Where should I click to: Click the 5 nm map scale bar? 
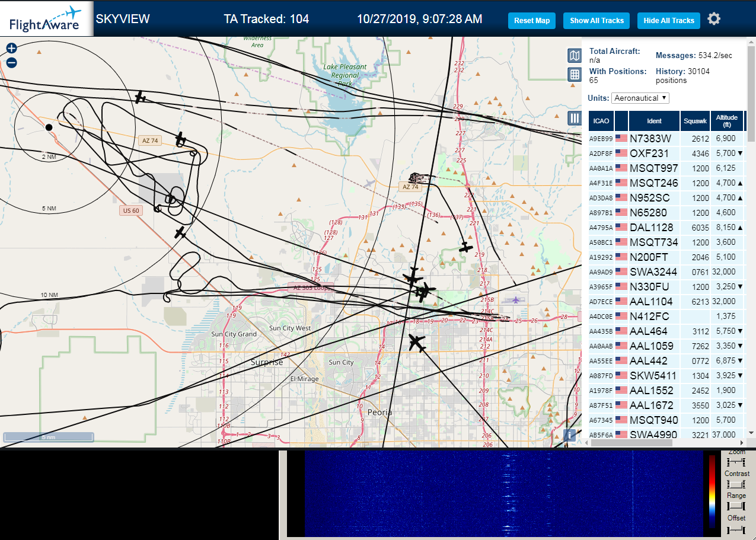pyautogui.click(x=49, y=437)
